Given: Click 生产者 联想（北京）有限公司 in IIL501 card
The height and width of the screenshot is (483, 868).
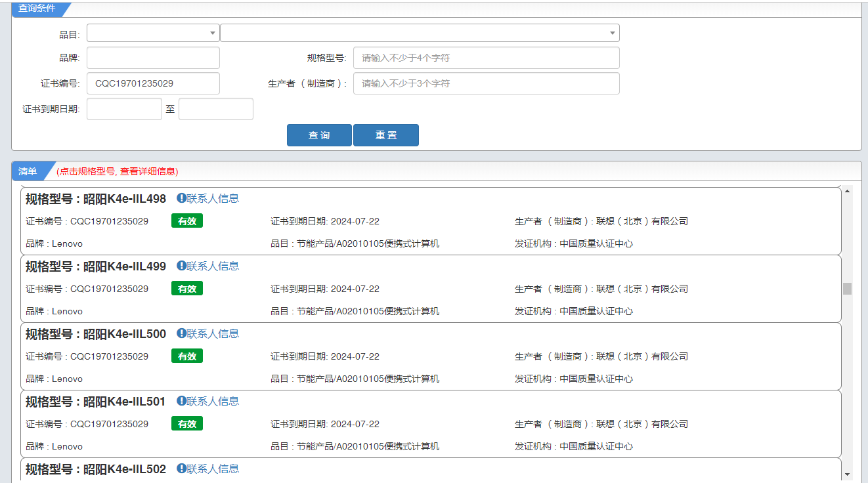Looking at the screenshot, I should [601, 424].
